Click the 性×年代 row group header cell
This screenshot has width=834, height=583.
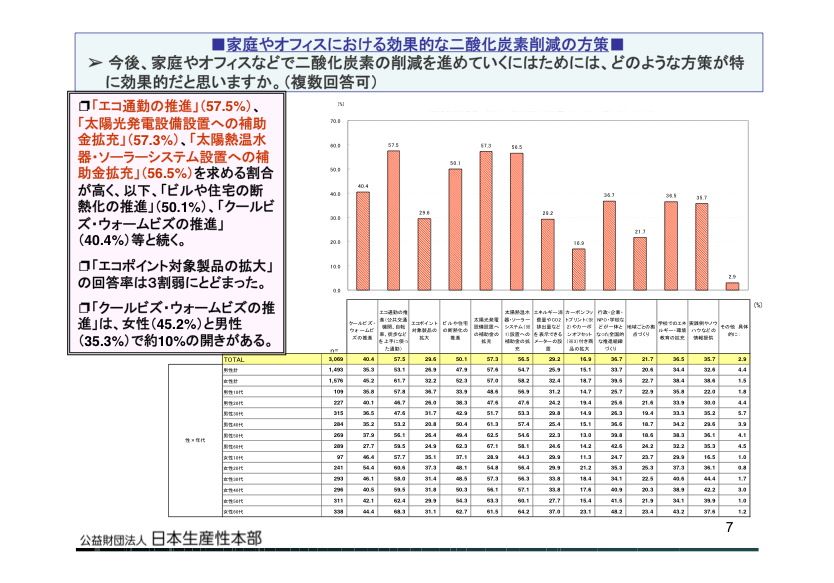pos(194,438)
